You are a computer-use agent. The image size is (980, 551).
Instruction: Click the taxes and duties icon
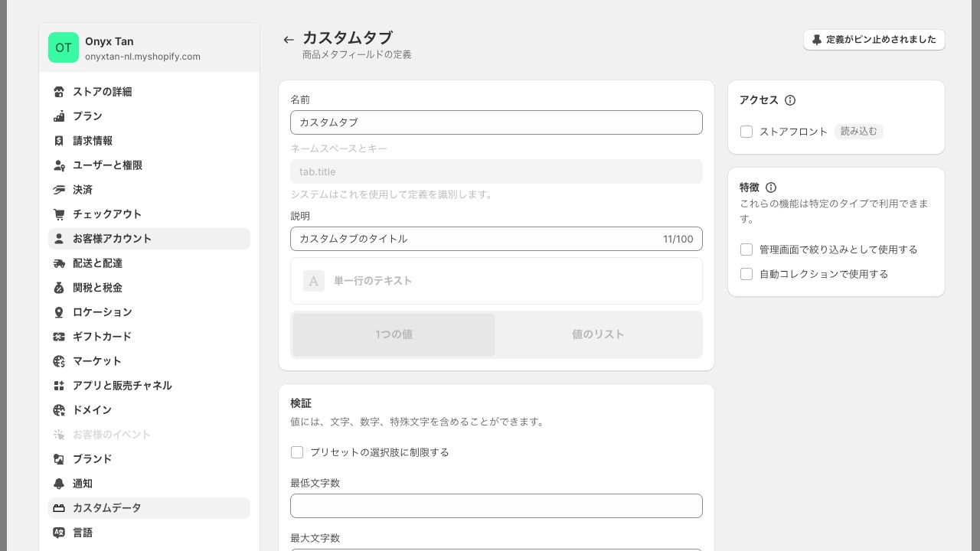pyautogui.click(x=59, y=288)
